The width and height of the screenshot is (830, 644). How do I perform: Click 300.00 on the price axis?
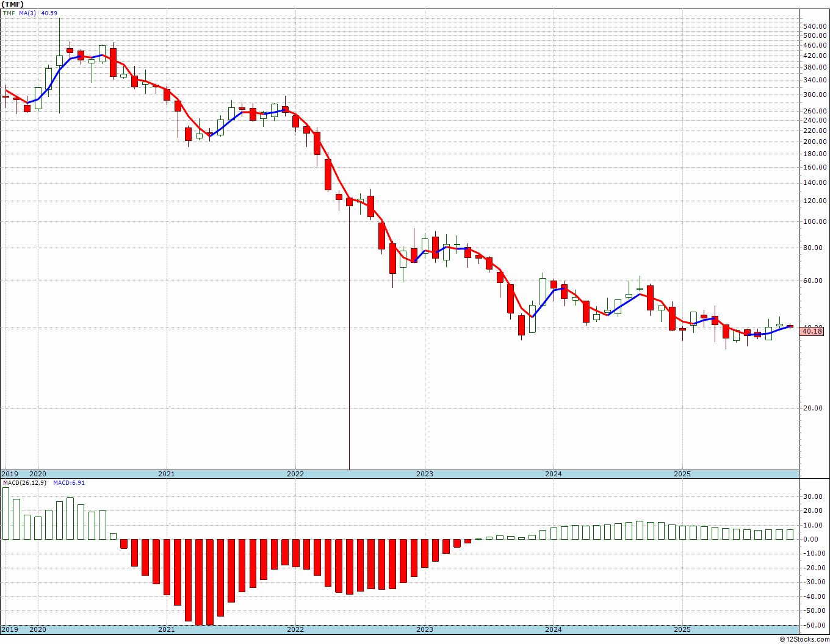tap(815, 95)
